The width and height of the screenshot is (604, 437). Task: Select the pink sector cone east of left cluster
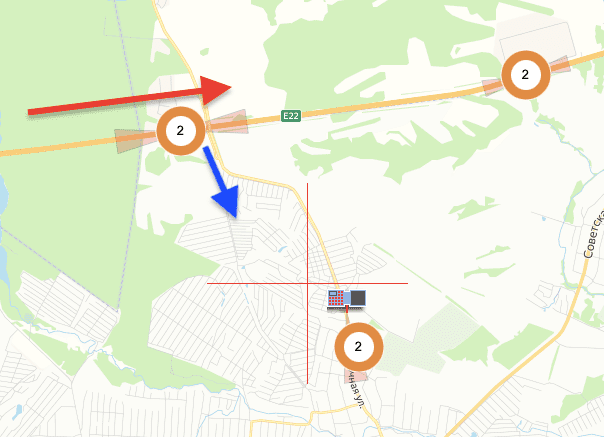click(227, 122)
